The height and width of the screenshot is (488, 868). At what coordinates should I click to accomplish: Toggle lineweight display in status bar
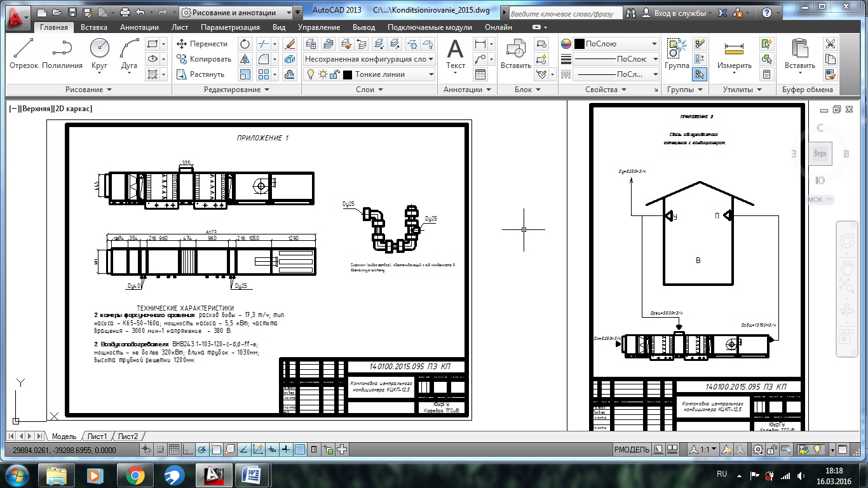tap(286, 449)
